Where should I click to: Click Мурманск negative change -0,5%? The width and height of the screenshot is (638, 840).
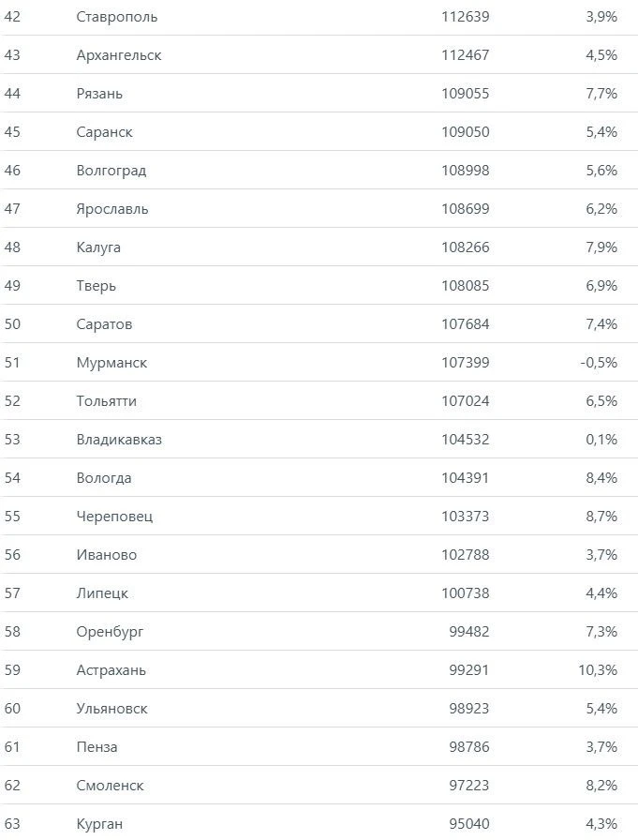[x=599, y=363]
